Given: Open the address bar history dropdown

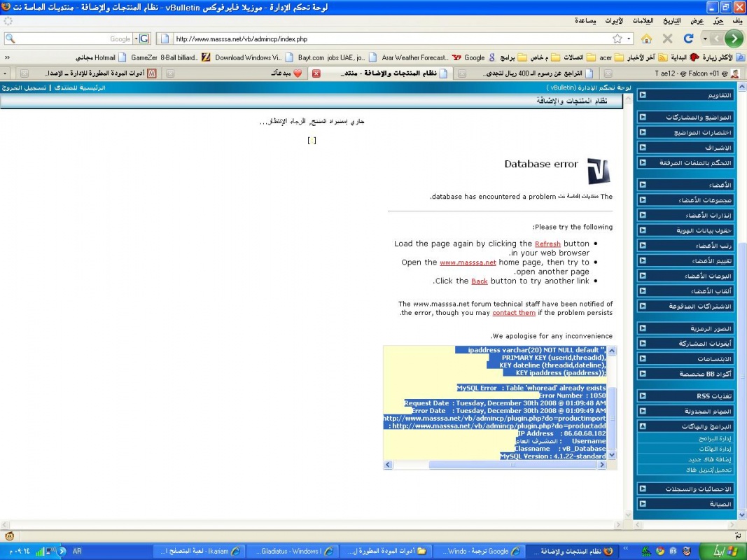Looking at the screenshot, I should (629, 39).
